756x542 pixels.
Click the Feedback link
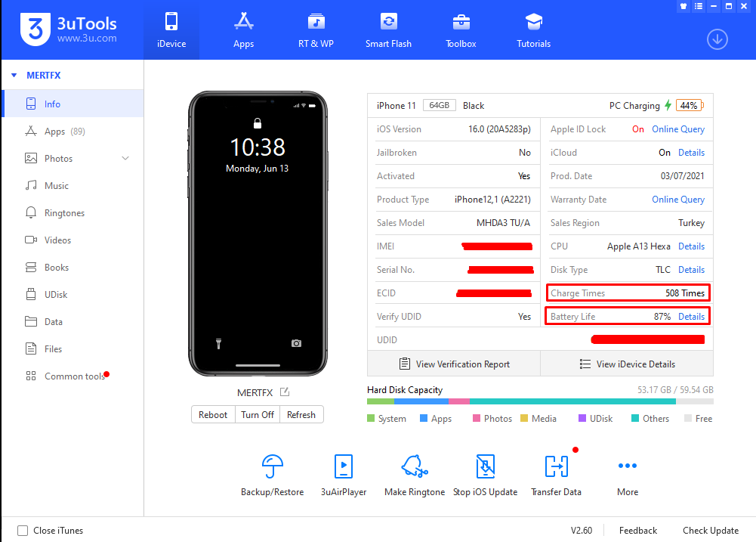point(638,531)
